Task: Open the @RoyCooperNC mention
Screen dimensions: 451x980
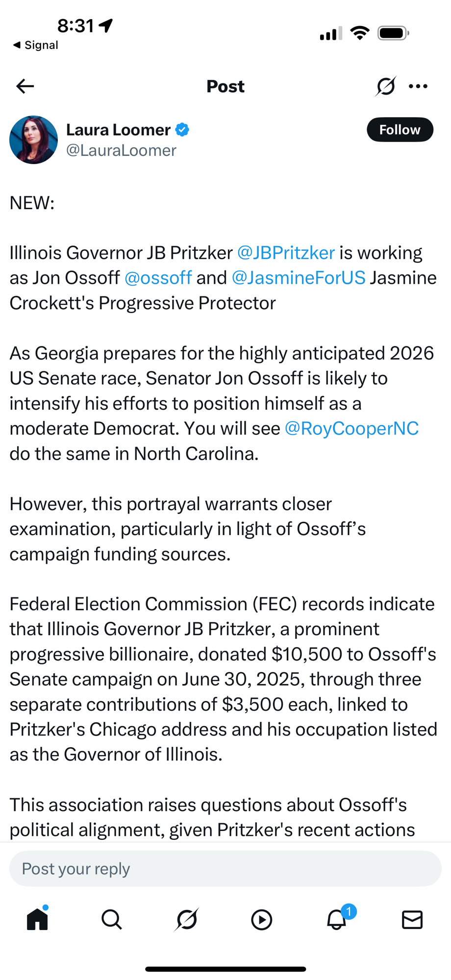Action: click(351, 428)
